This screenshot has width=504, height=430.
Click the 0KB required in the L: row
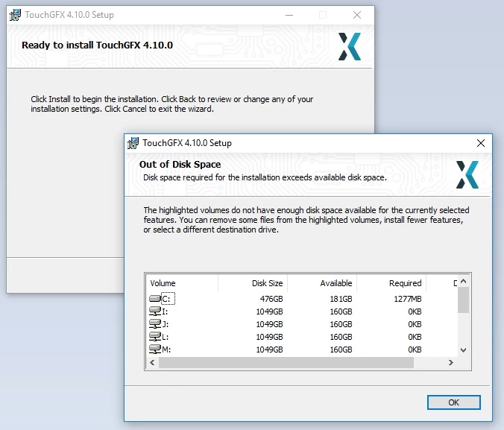click(415, 337)
